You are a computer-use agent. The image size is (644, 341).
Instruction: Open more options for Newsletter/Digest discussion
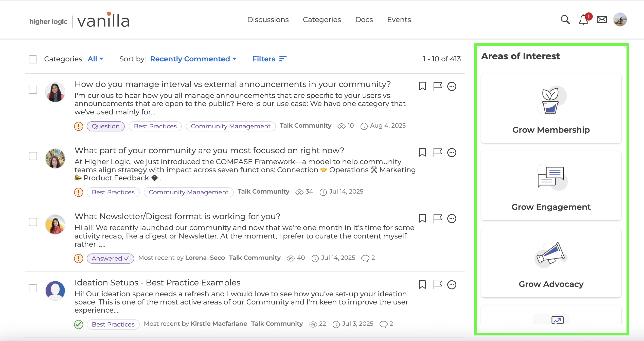pos(452,218)
